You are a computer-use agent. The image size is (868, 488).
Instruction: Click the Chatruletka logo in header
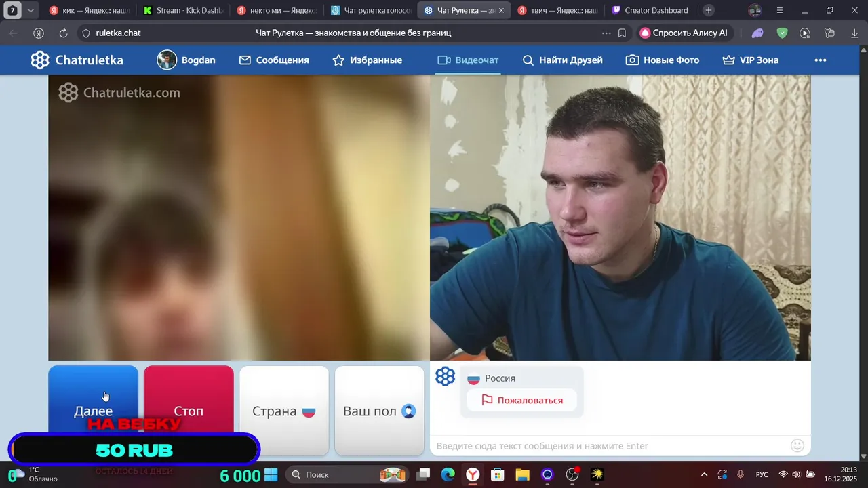77,60
